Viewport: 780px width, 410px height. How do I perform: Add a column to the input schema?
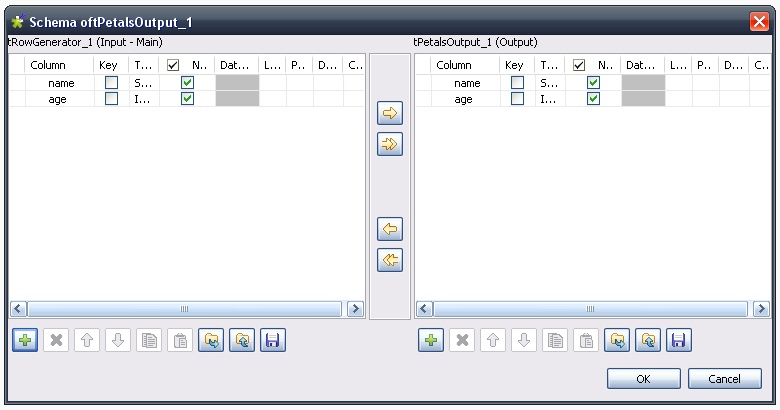click(x=26, y=341)
